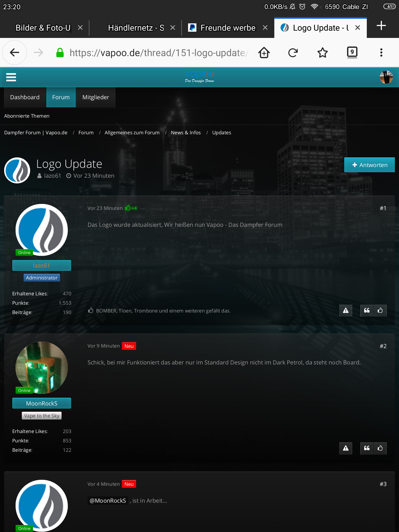Image resolution: width=399 pixels, height=532 pixels.
Task: Open a new browser tab
Action: tap(381, 26)
